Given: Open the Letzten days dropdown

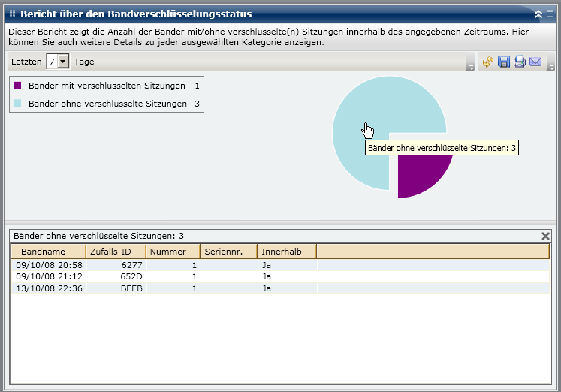Looking at the screenshot, I should click(63, 62).
